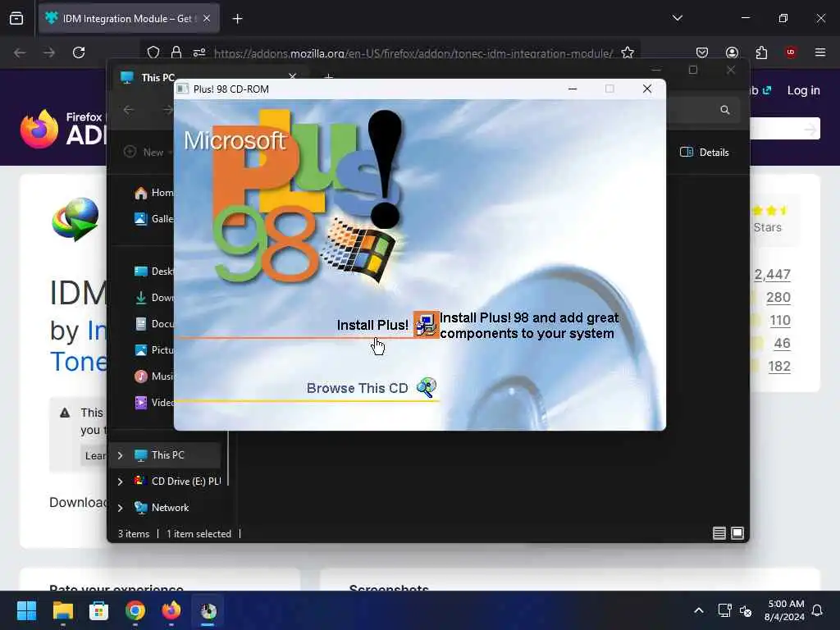Expand the This PC tree node
The height and width of the screenshot is (630, 840).
click(120, 455)
